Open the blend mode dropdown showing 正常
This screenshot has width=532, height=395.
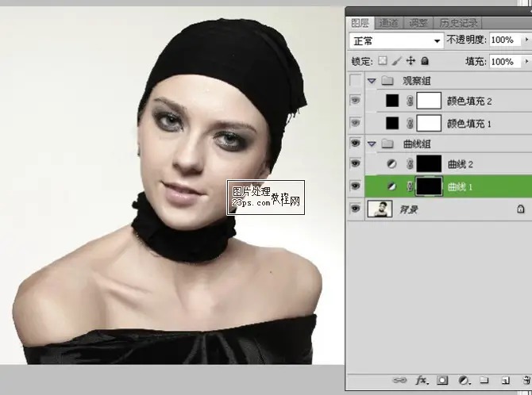(396, 40)
